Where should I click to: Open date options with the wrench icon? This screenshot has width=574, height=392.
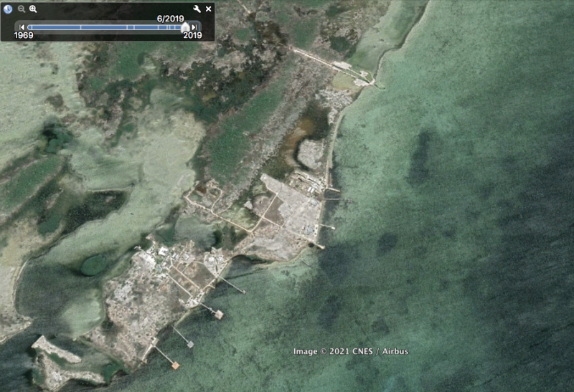tap(197, 9)
